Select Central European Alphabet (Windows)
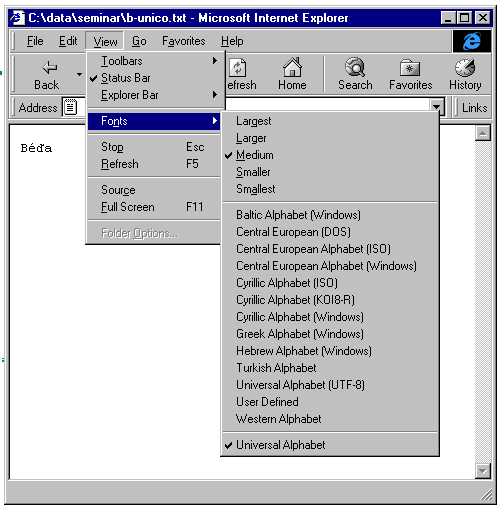Image resolution: width=503 pixels, height=508 pixels. coord(330,266)
